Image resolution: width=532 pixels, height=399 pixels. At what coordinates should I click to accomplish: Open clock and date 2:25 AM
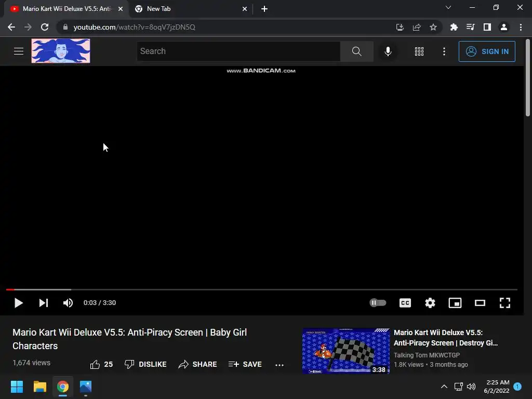click(x=497, y=387)
